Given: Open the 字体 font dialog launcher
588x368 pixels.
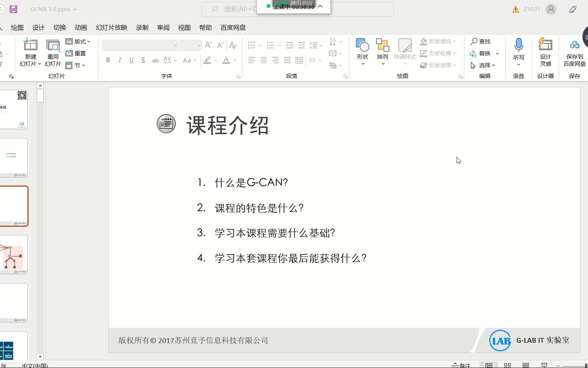Looking at the screenshot, I should pos(238,77).
